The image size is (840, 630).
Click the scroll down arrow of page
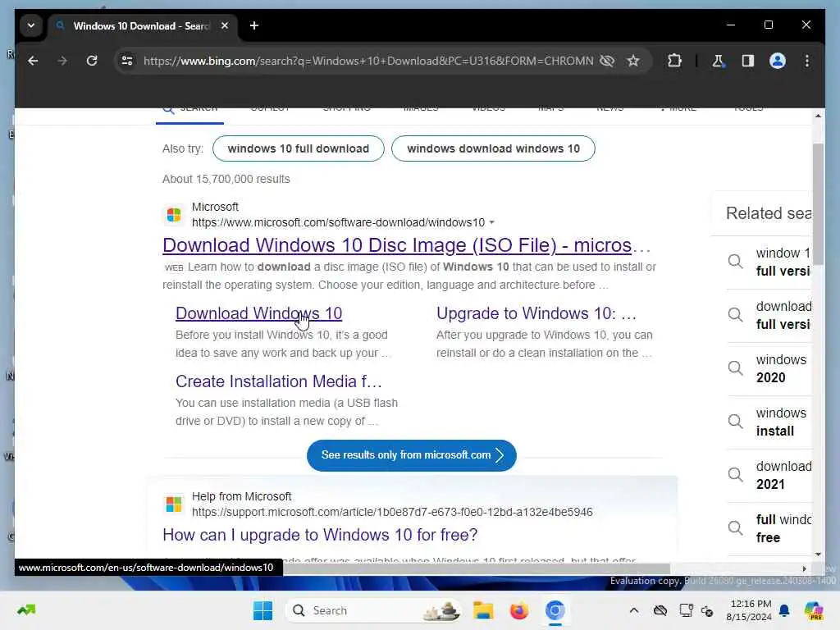pos(818,554)
